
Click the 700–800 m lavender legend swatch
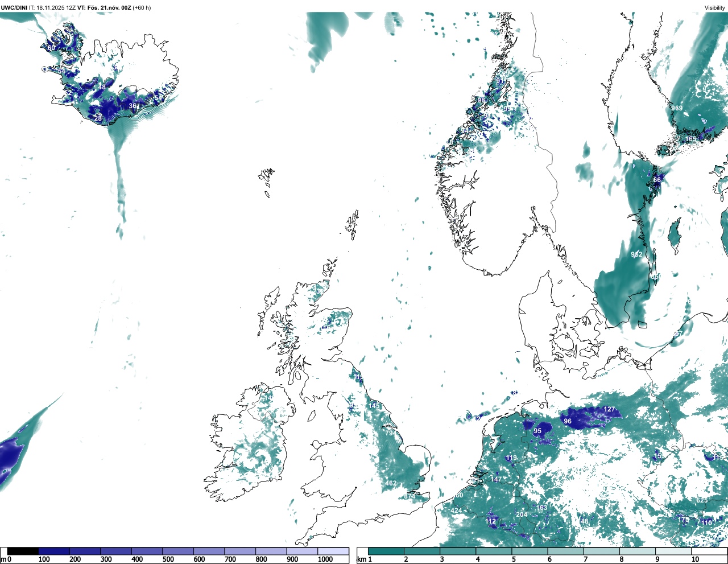(240, 551)
